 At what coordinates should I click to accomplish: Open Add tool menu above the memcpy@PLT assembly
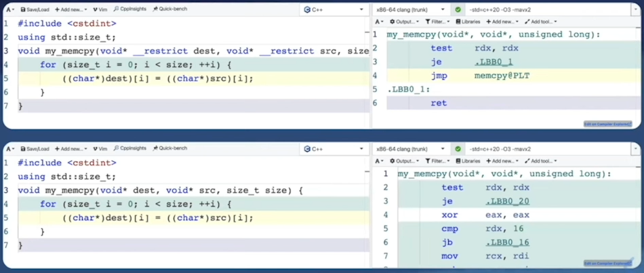540,22
